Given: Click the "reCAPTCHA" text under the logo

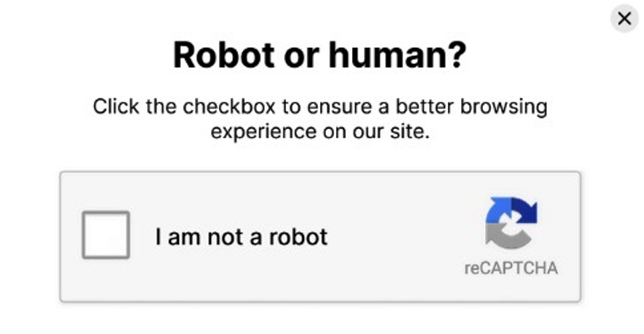Looking at the screenshot, I should click(x=511, y=268).
